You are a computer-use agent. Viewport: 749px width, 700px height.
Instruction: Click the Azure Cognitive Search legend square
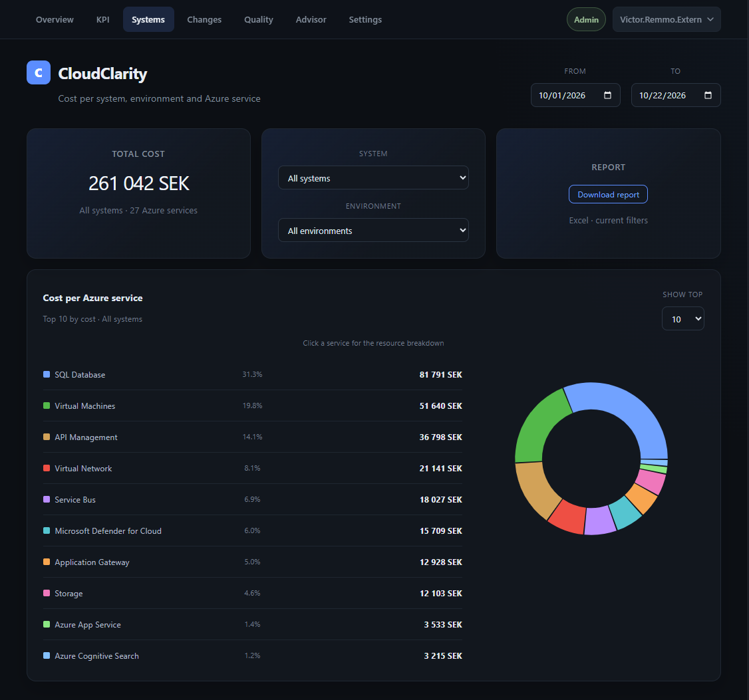pos(47,655)
